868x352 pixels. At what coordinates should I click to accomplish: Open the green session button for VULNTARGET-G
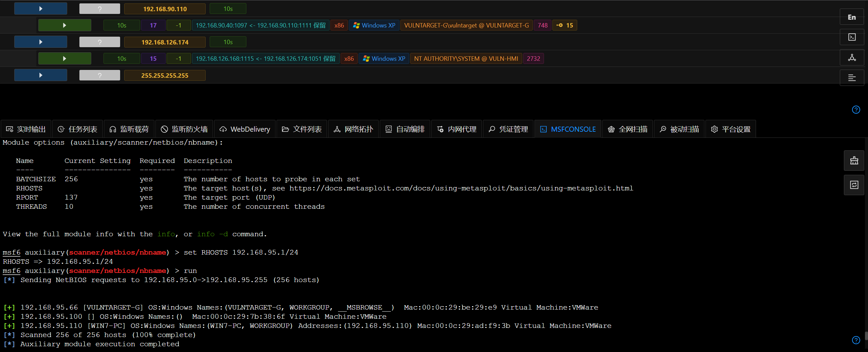[64, 25]
